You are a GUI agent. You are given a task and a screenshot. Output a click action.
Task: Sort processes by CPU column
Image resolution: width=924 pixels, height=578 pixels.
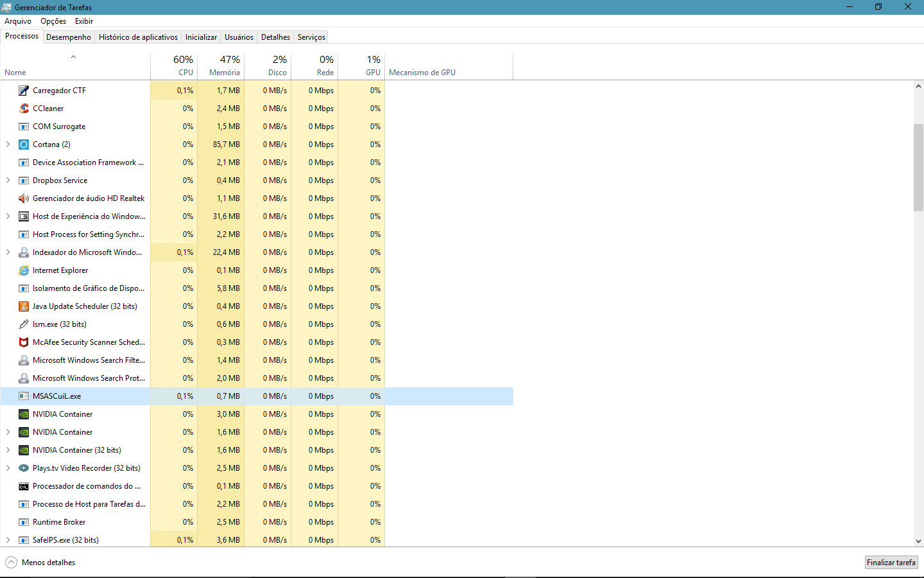(174, 66)
